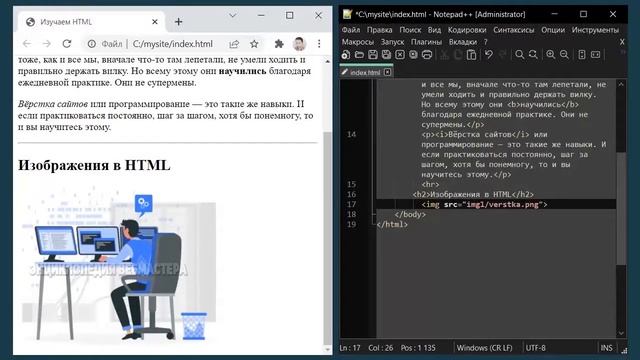
Task: Select the index.html document tab
Action: click(x=365, y=72)
